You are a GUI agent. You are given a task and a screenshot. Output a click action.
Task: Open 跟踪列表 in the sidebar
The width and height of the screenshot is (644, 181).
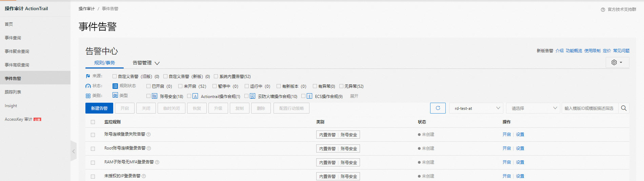click(x=13, y=92)
